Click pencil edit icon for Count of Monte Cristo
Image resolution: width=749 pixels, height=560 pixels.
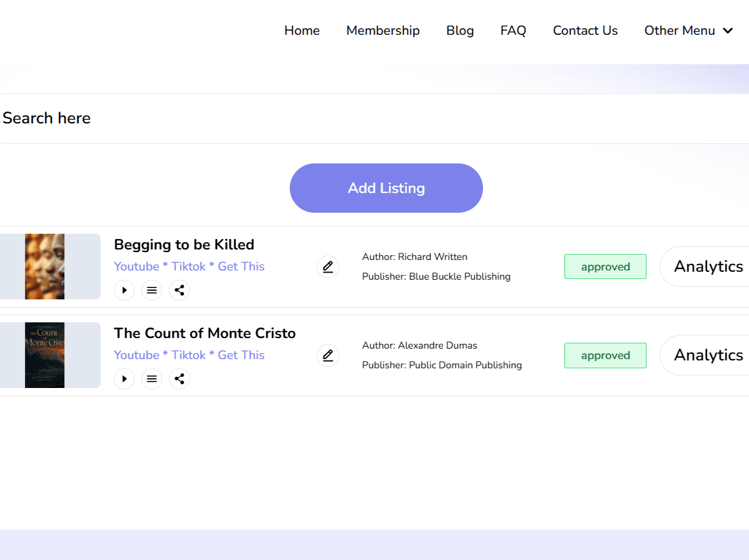(328, 355)
